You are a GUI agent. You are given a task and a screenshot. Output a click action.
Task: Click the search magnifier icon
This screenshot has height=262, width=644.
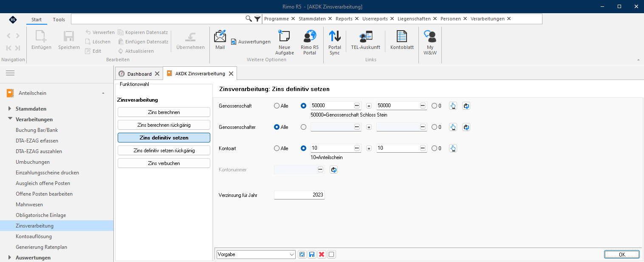point(249,19)
